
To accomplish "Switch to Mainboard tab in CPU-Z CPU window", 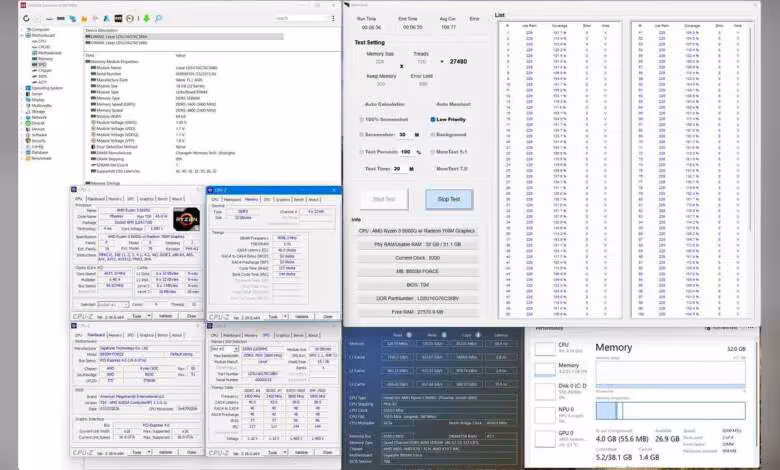I will [96, 199].
